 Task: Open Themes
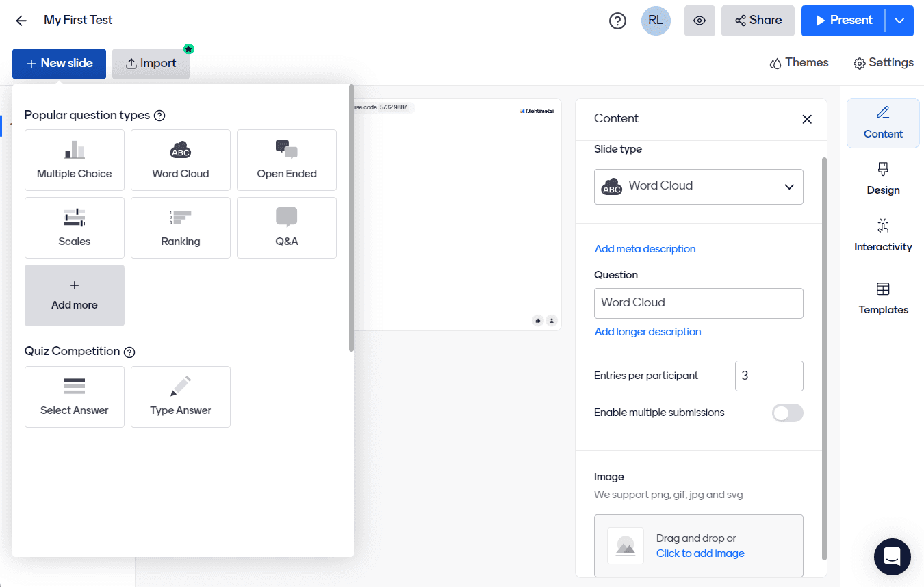(799, 63)
